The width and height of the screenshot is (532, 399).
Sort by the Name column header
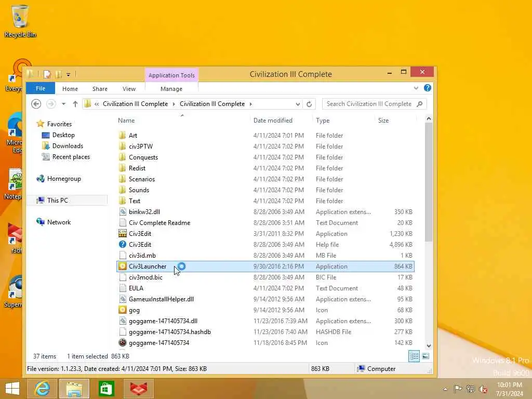(x=182, y=121)
